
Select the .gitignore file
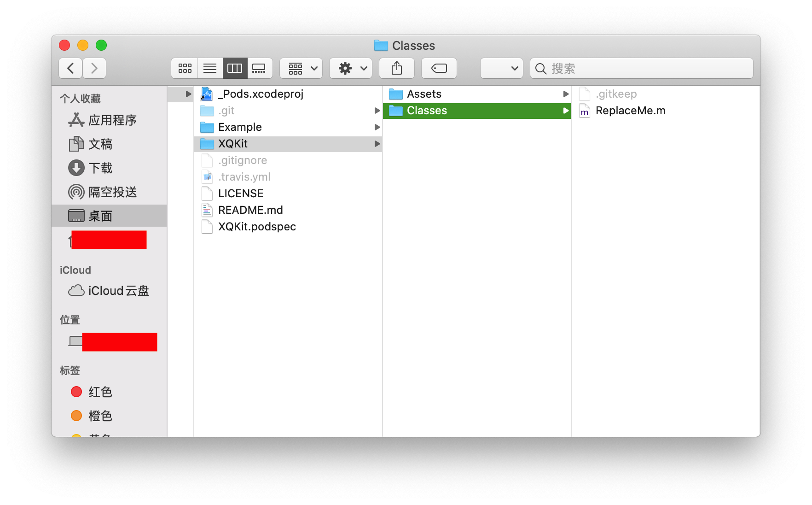click(288, 160)
